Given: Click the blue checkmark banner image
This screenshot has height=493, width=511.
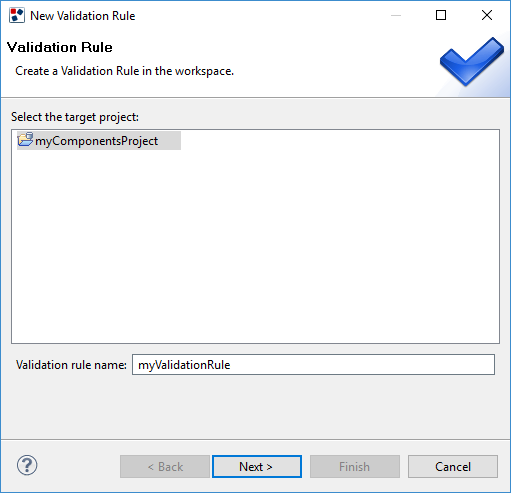Looking at the screenshot, I should click(471, 62).
